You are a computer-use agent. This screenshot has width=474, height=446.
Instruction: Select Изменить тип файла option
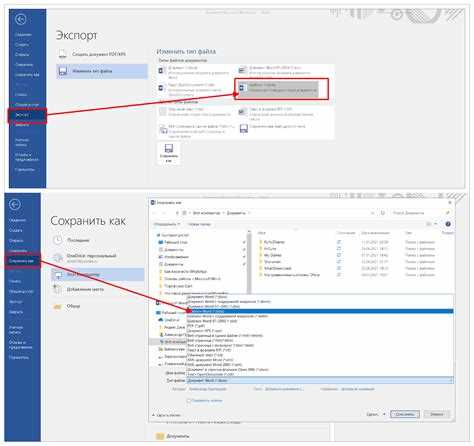(102, 71)
